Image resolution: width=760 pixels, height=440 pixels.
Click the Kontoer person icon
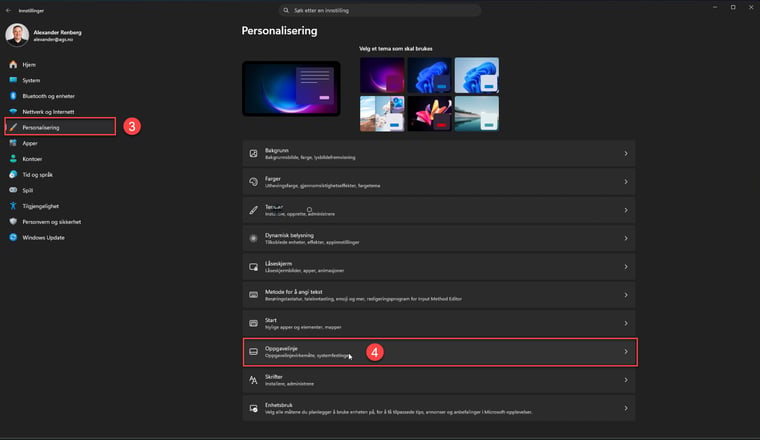(x=13, y=158)
